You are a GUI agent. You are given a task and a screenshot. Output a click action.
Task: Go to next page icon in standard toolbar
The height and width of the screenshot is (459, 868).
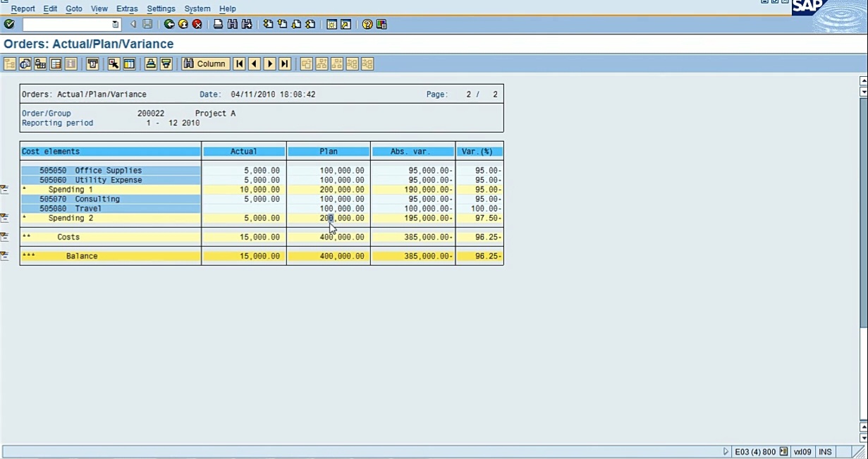tap(297, 24)
